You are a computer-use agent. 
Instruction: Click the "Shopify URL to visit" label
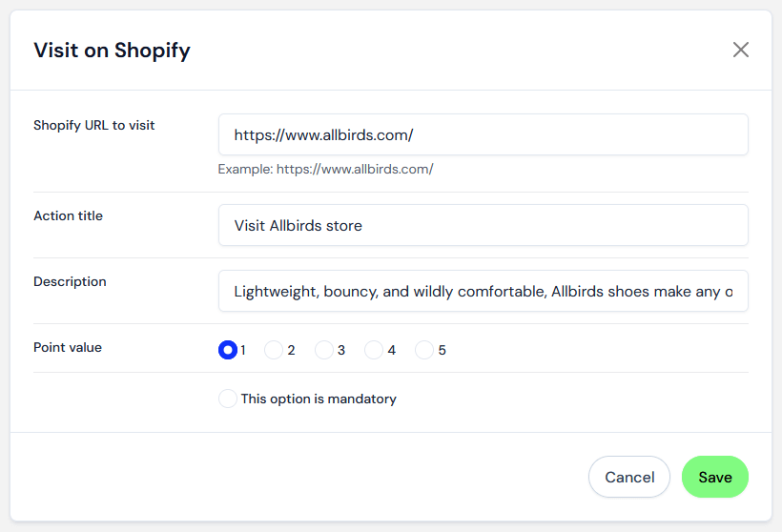pyautogui.click(x=94, y=125)
